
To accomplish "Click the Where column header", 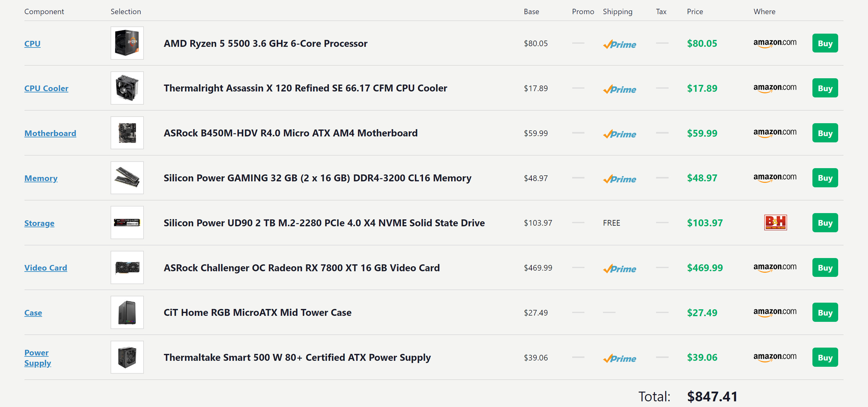I will pos(764,11).
